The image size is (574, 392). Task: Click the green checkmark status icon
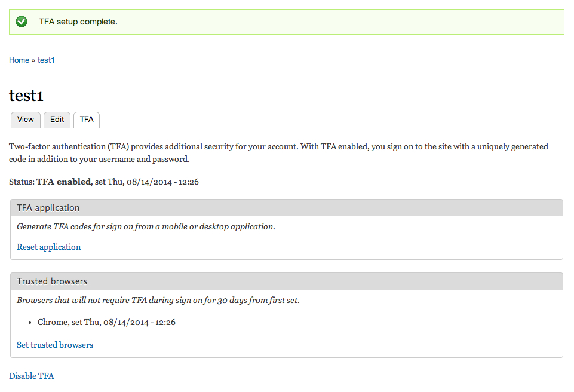[22, 21]
